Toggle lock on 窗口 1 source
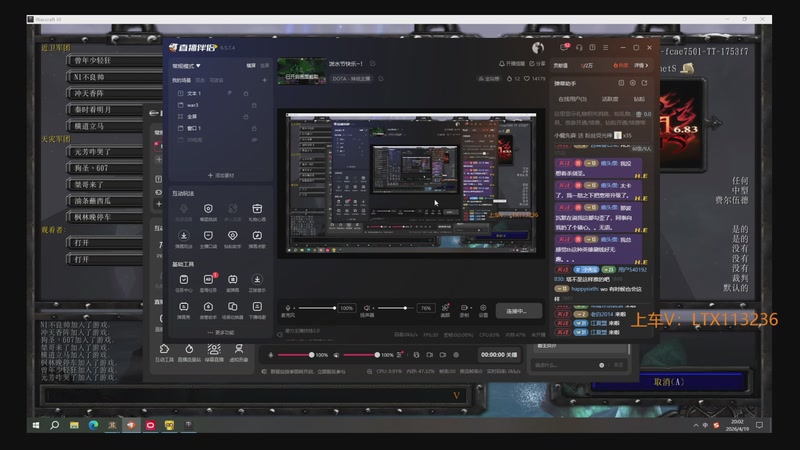Image resolution: width=800 pixels, height=450 pixels. click(x=254, y=128)
